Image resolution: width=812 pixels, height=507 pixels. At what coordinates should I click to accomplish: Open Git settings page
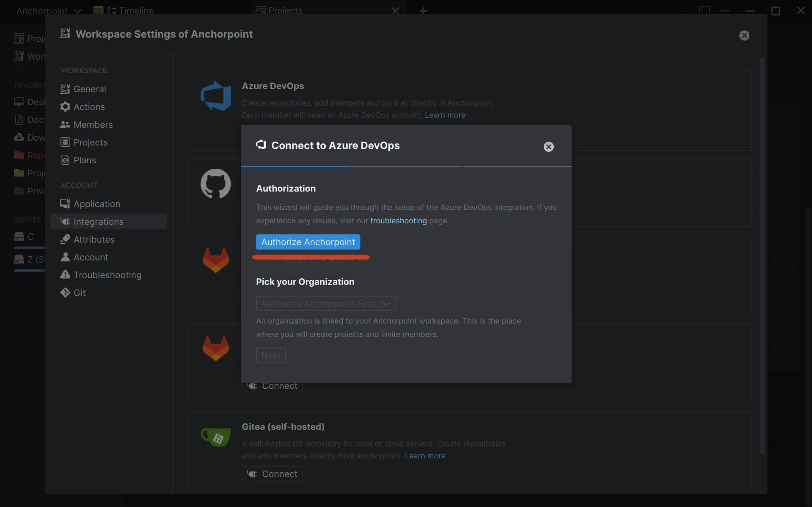tap(108, 293)
